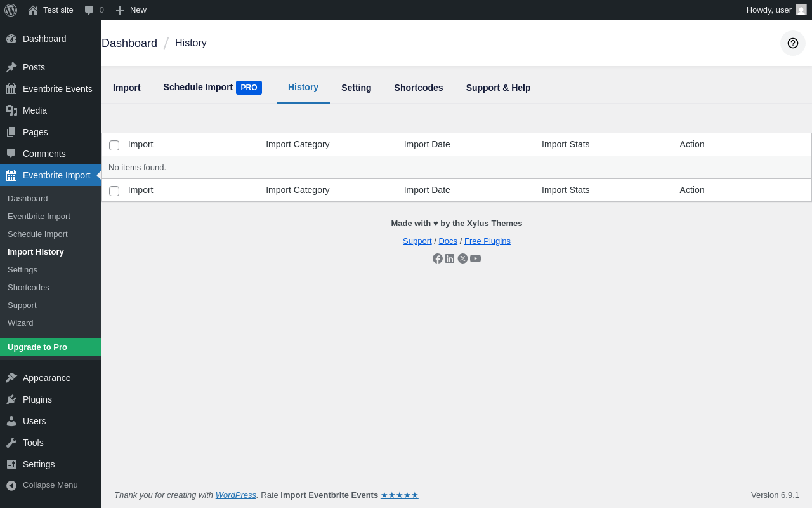Click the Eventbrite Events calendar icon

[11, 89]
